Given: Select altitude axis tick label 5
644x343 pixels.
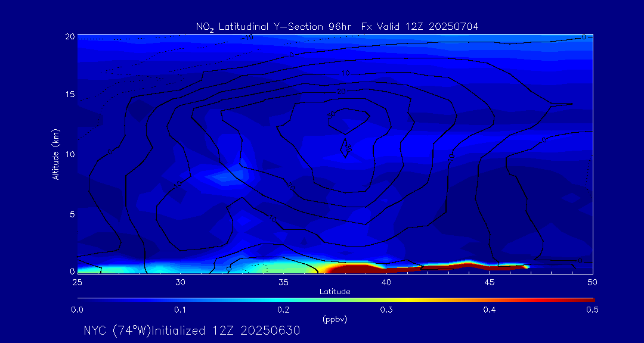Looking at the screenshot, I should [72, 214].
